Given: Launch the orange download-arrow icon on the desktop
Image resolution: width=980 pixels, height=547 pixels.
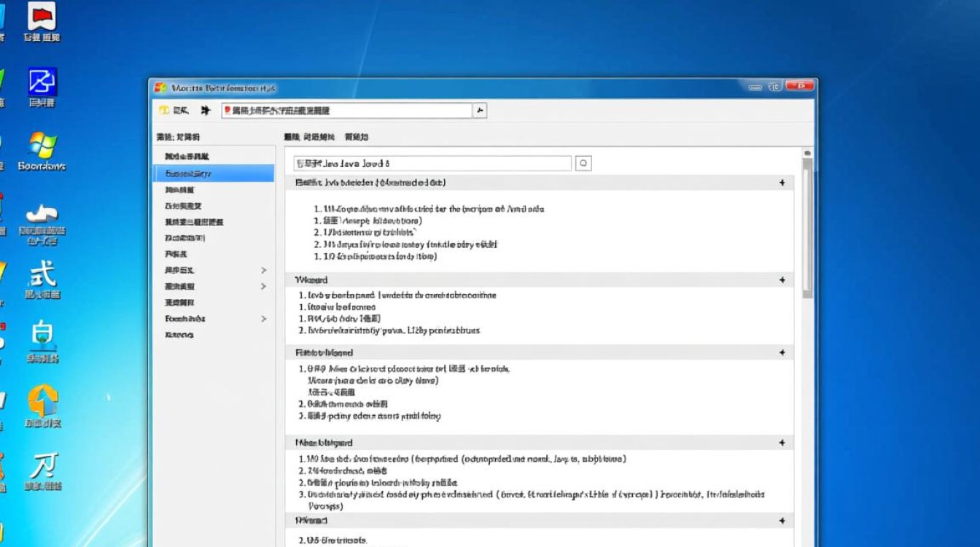Looking at the screenshot, I should tap(42, 399).
